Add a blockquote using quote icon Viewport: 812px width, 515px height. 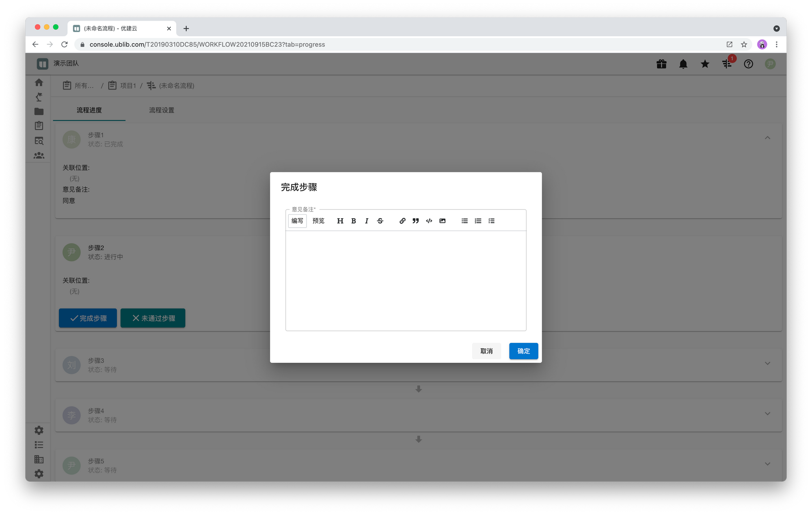[x=416, y=221]
